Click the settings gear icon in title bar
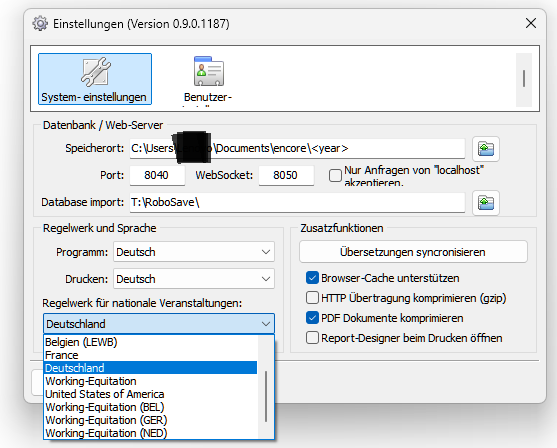The image size is (557, 448). (x=40, y=24)
